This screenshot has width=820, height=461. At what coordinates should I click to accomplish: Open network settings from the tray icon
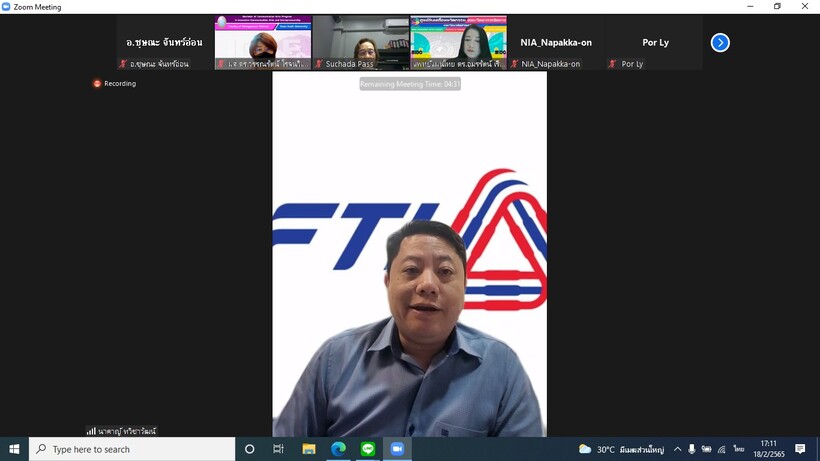pos(722,449)
